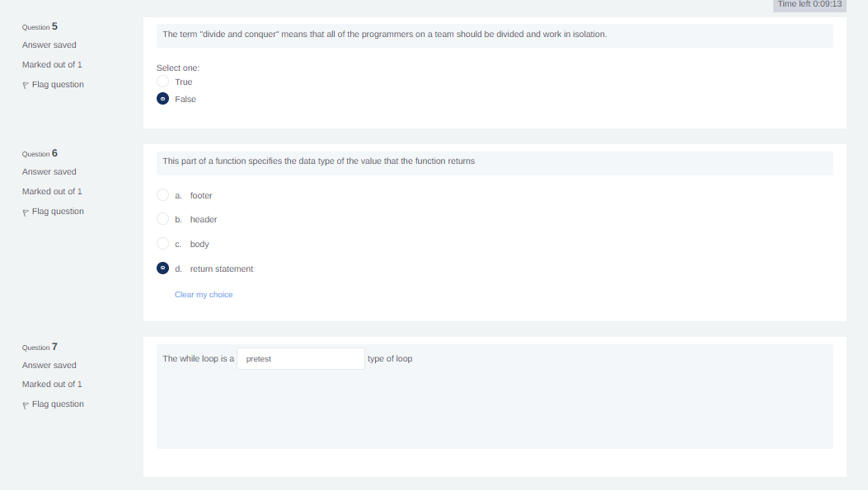Click the flag icon for Question 5

(x=26, y=85)
